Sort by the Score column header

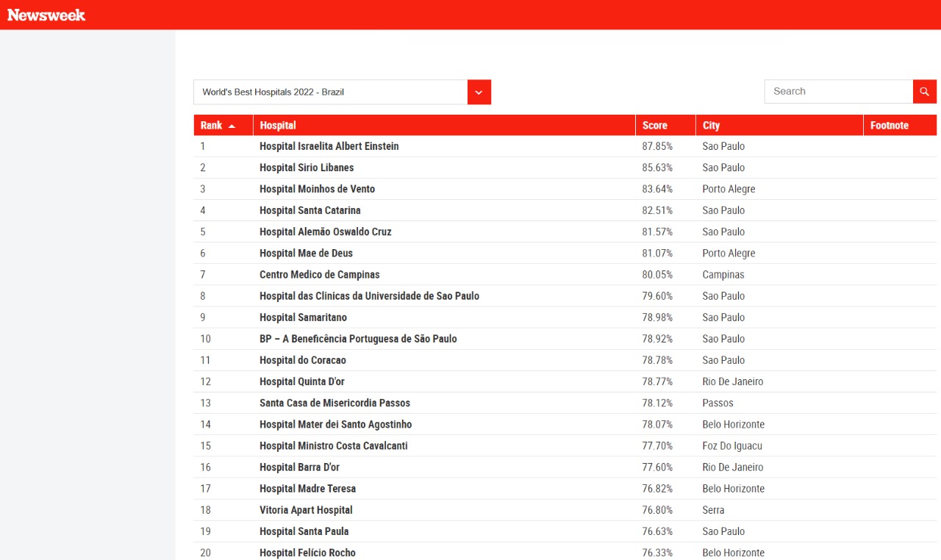tap(665, 125)
